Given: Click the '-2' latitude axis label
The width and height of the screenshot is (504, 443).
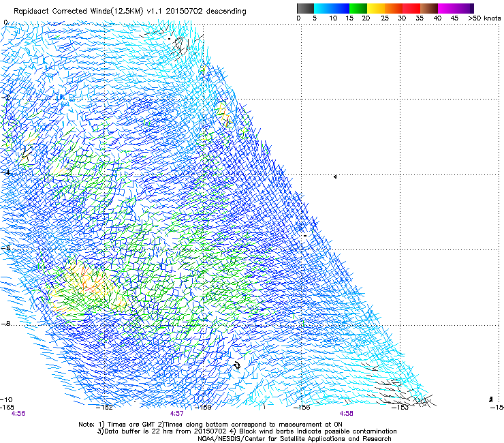Looking at the screenshot, I should tap(5, 97).
